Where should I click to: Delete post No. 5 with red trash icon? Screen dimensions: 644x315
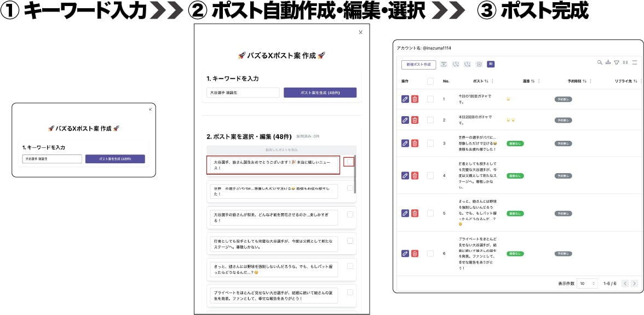pyautogui.click(x=415, y=213)
